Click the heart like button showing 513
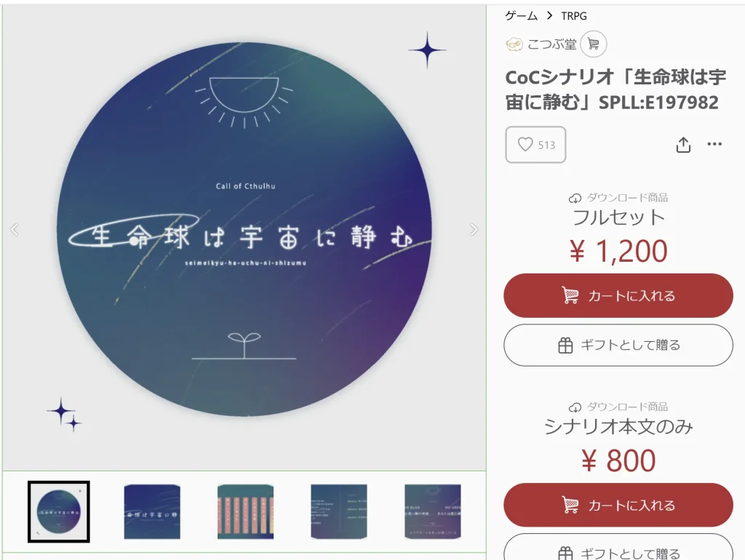The image size is (745, 560). 535,145
